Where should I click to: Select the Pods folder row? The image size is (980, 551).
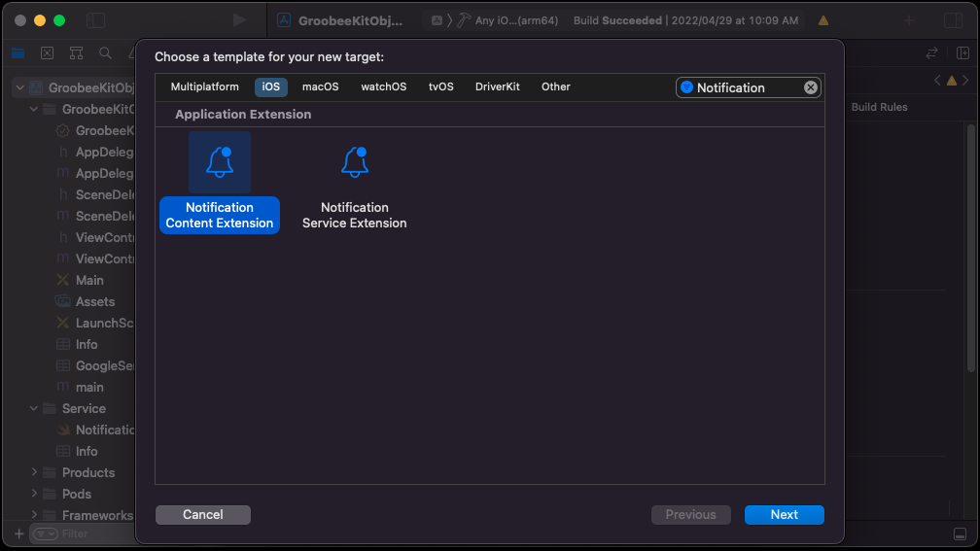pyautogui.click(x=76, y=494)
